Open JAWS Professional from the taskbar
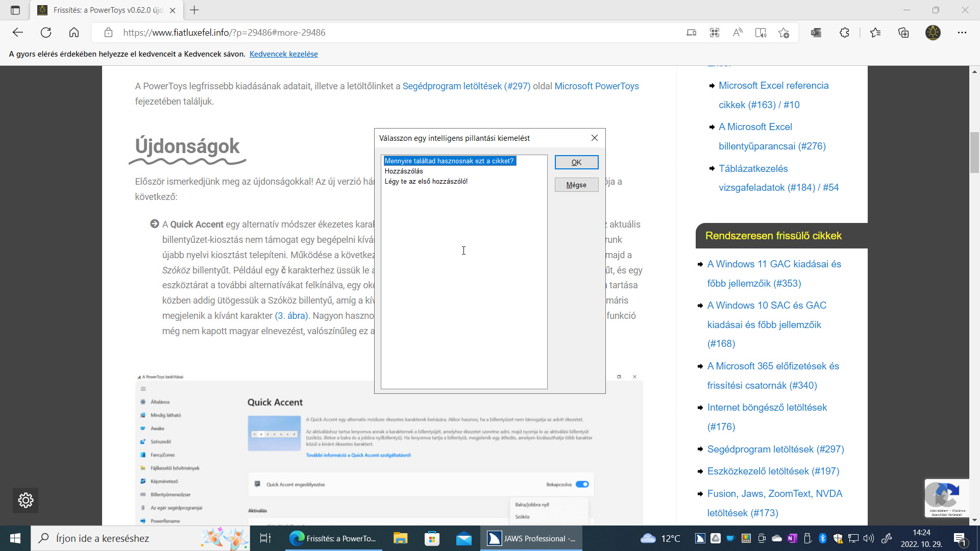 coord(531,538)
